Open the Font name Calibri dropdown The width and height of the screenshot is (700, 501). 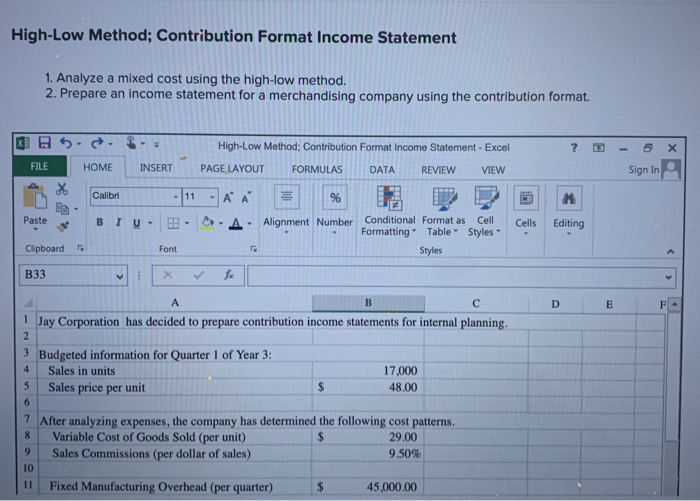(x=176, y=196)
